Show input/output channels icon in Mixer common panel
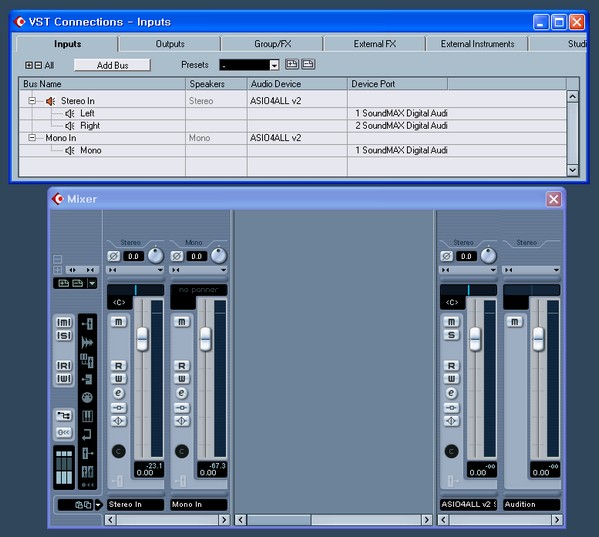599x537 pixels. 87,323
